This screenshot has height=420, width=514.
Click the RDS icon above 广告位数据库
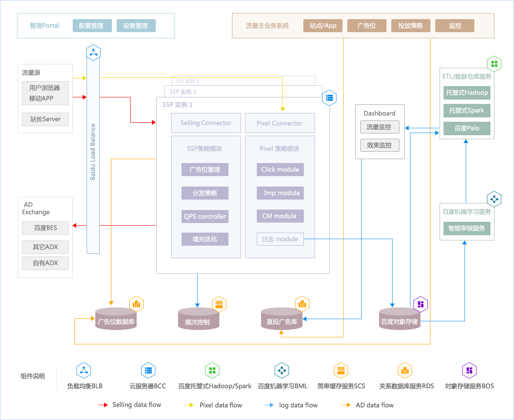pos(136,304)
